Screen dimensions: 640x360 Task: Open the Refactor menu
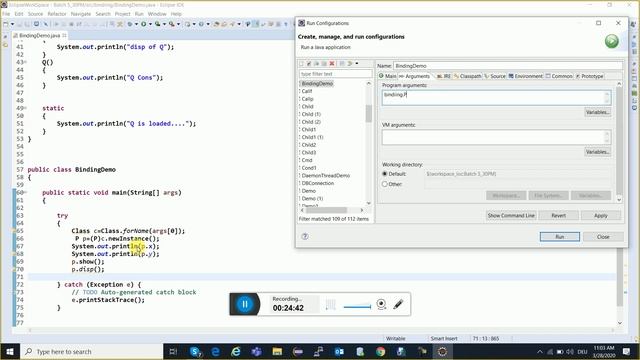57,14
